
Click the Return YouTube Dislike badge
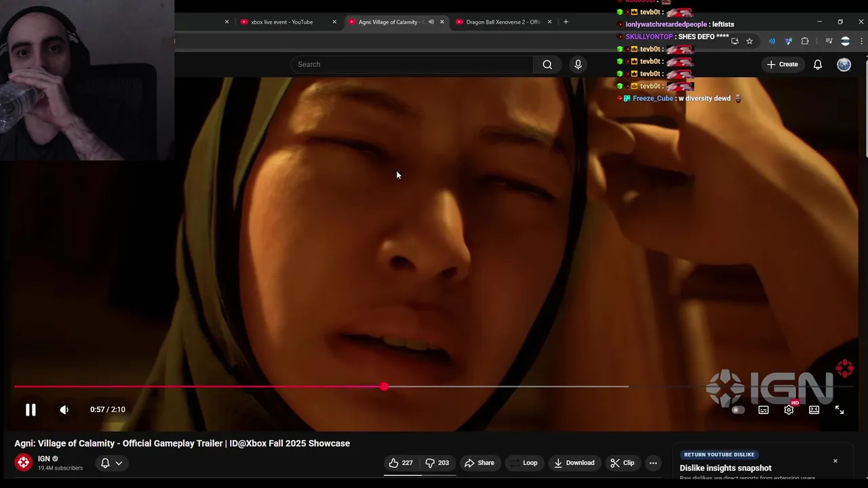[x=719, y=455]
